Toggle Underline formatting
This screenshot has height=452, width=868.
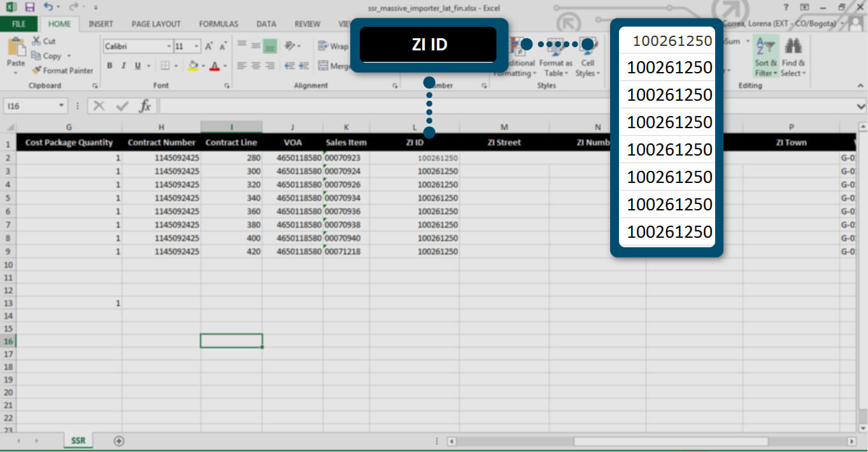coord(136,66)
